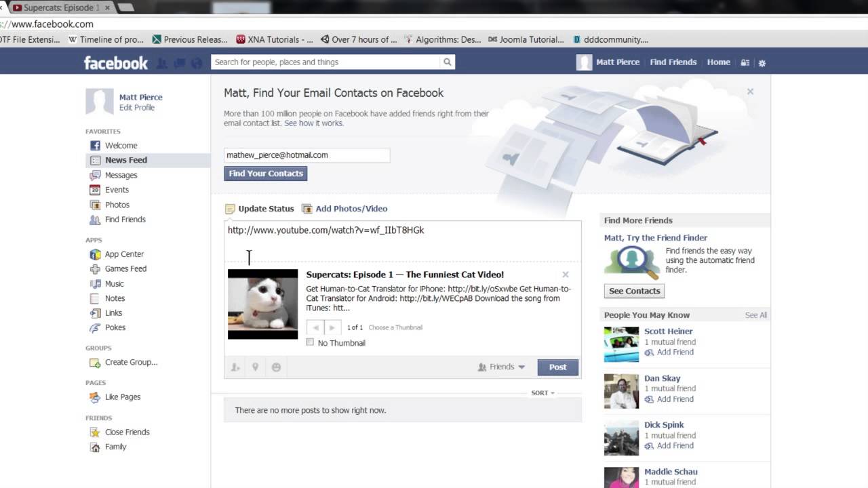Click the email address input field
Viewport: 868px width, 488px height.
307,155
